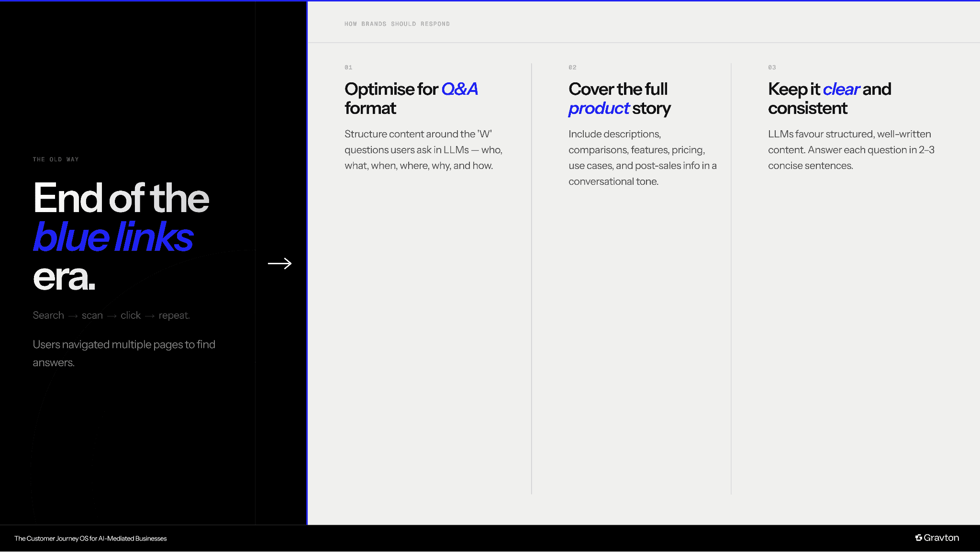Click the 'End of the' headline text
Screen dimensions: 980x552
[121, 198]
